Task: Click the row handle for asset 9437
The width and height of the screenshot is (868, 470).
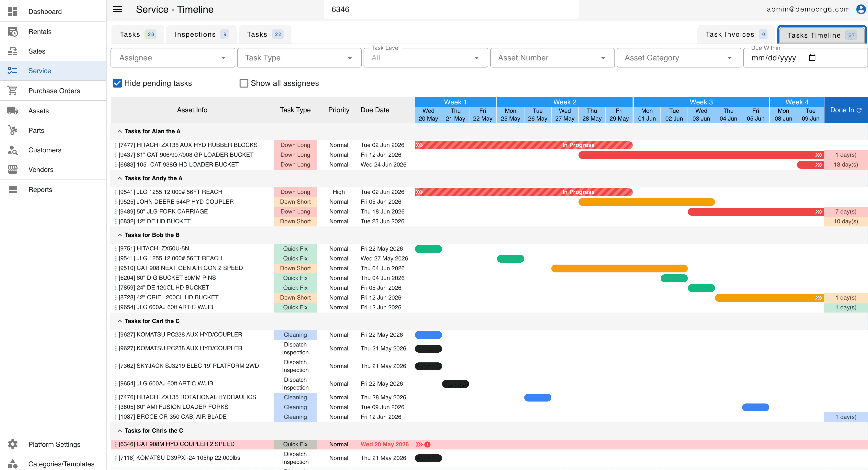Action: click(116, 155)
